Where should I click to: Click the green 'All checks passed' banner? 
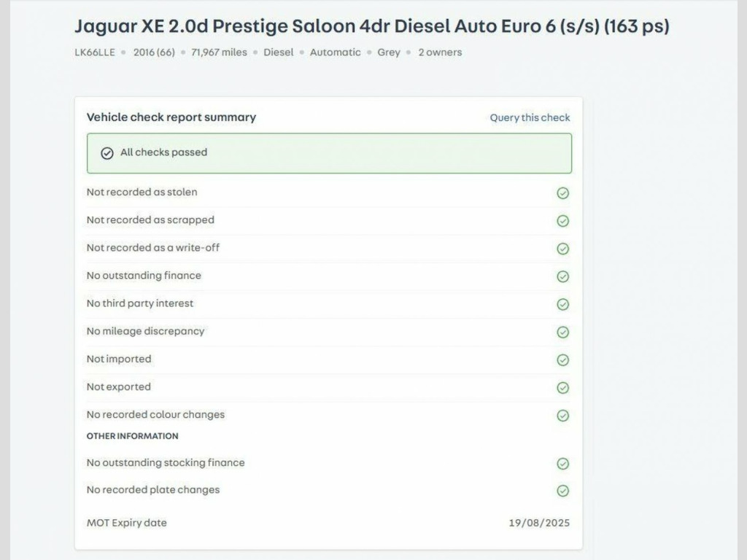329,153
